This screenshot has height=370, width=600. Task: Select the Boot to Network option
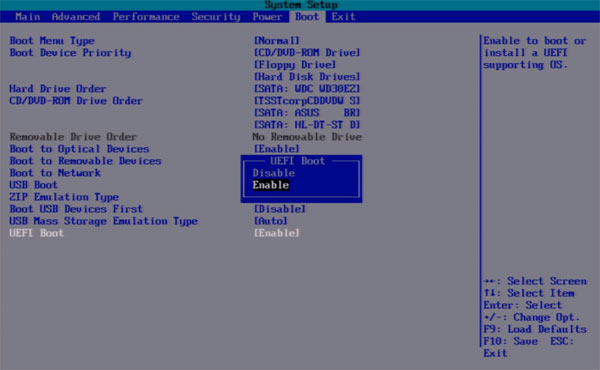coord(55,173)
